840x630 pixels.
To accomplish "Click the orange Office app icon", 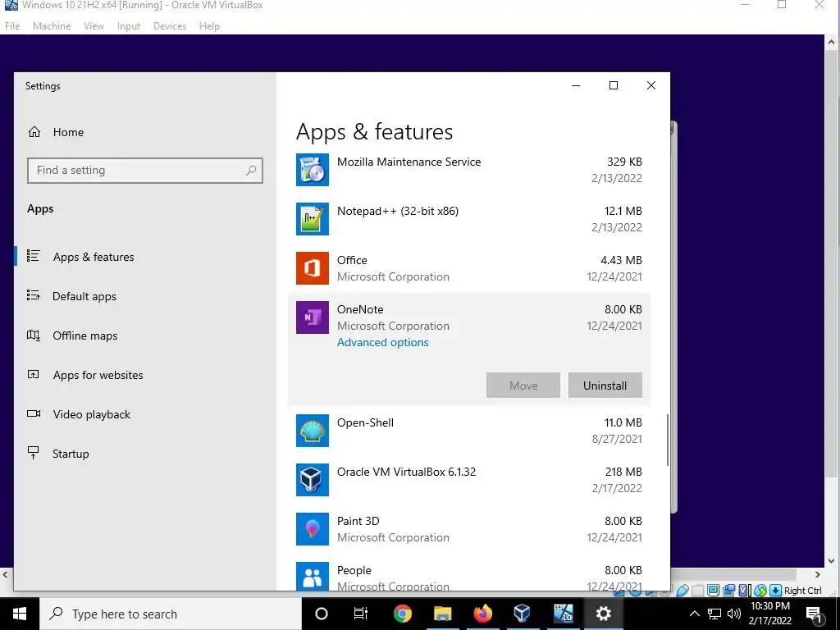I will click(x=313, y=268).
